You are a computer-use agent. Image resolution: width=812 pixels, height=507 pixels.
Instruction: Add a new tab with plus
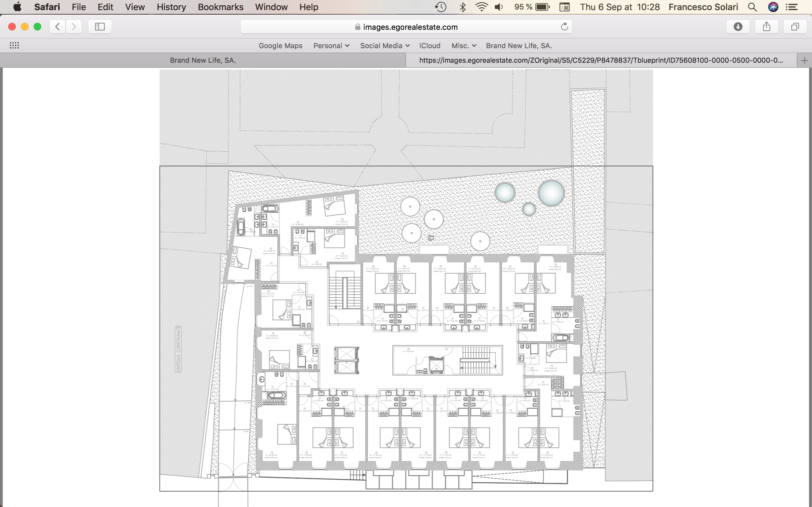click(x=804, y=61)
